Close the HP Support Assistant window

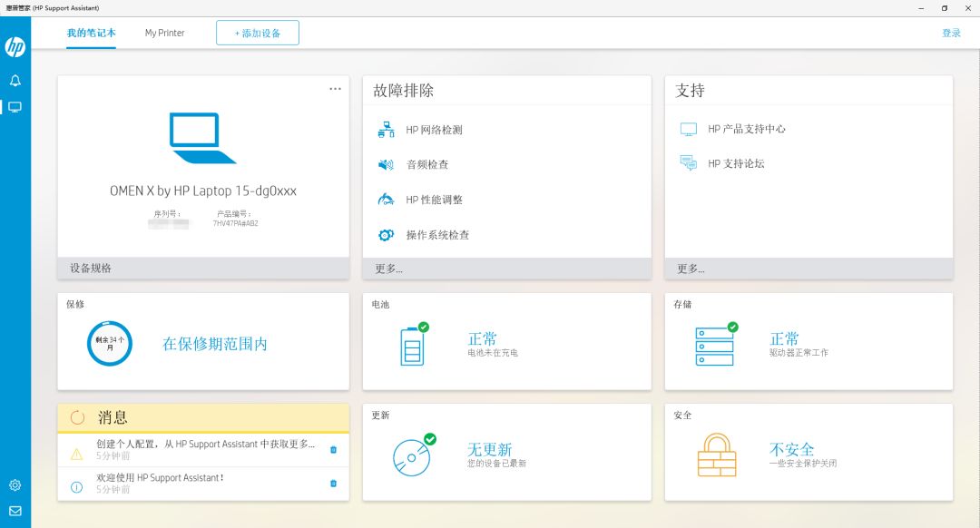pyautogui.click(x=967, y=8)
